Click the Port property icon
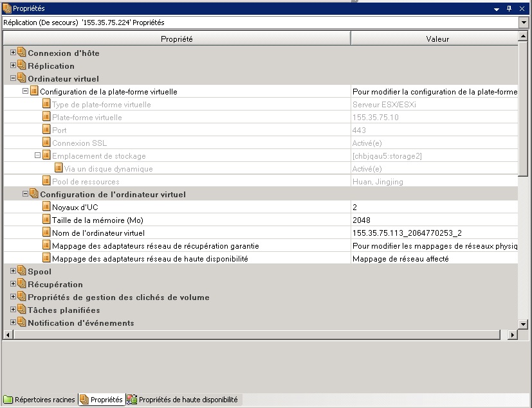532x408 pixels. pos(47,130)
